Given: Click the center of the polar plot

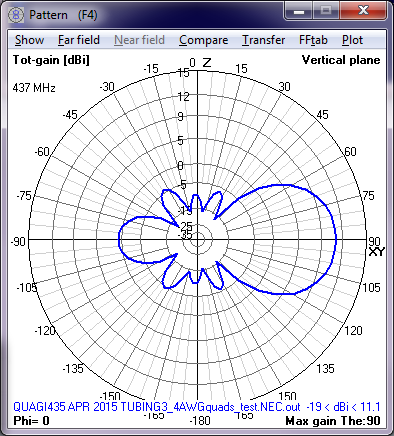Looking at the screenshot, I should point(198,240).
